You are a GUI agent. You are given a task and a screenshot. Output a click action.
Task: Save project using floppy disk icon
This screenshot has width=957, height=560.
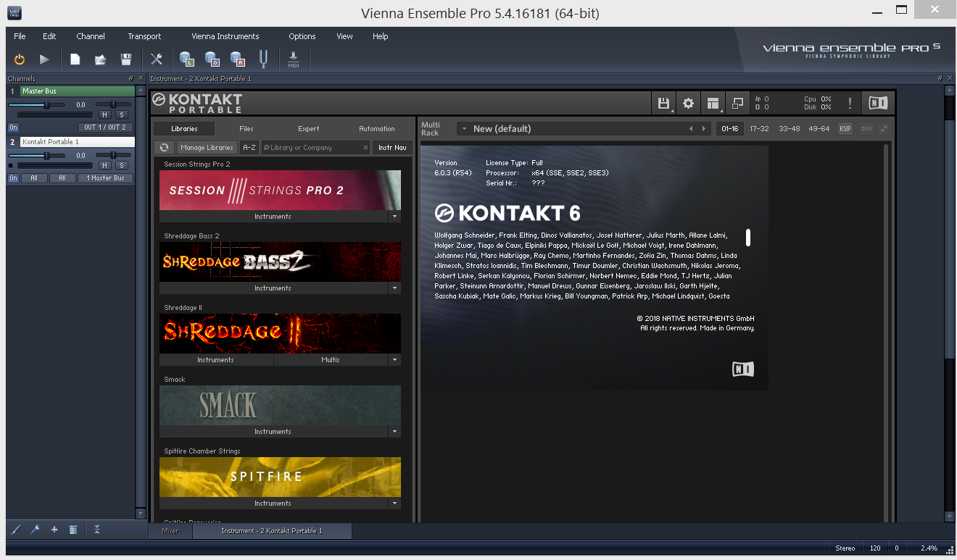coord(126,59)
